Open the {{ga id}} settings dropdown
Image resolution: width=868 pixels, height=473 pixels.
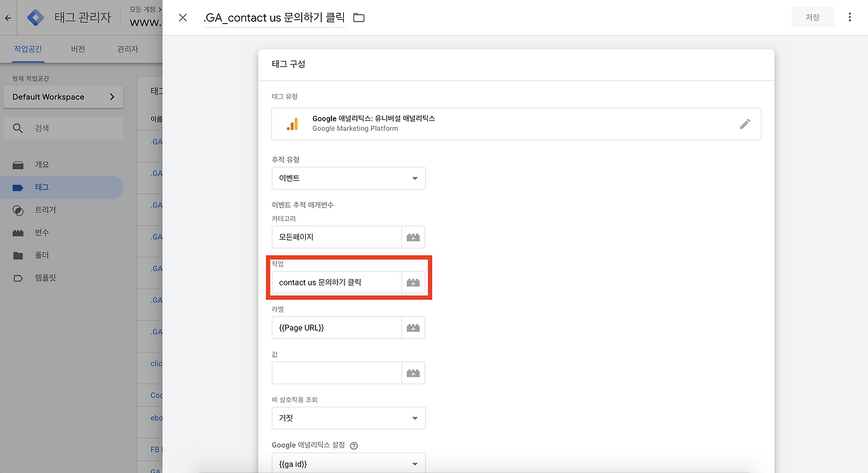(x=349, y=464)
